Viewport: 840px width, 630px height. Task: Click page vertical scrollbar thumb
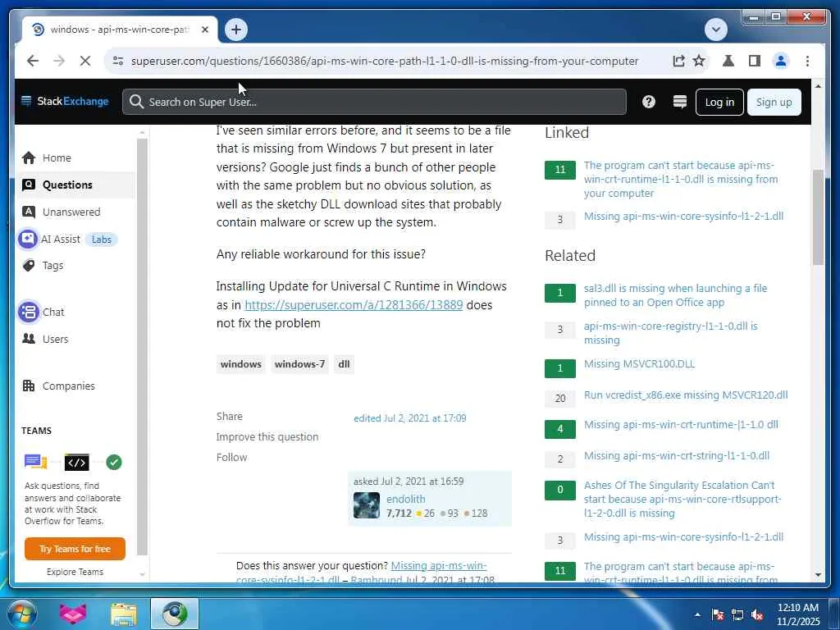818,217
